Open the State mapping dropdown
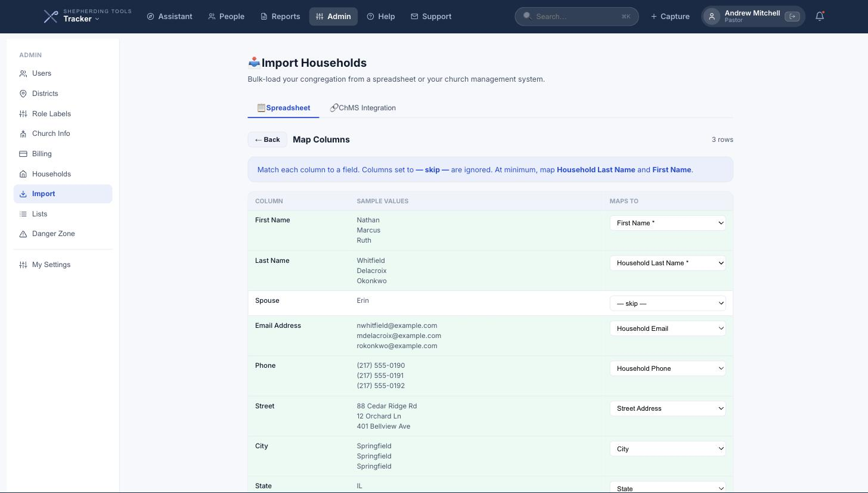868x493 pixels. (668, 487)
